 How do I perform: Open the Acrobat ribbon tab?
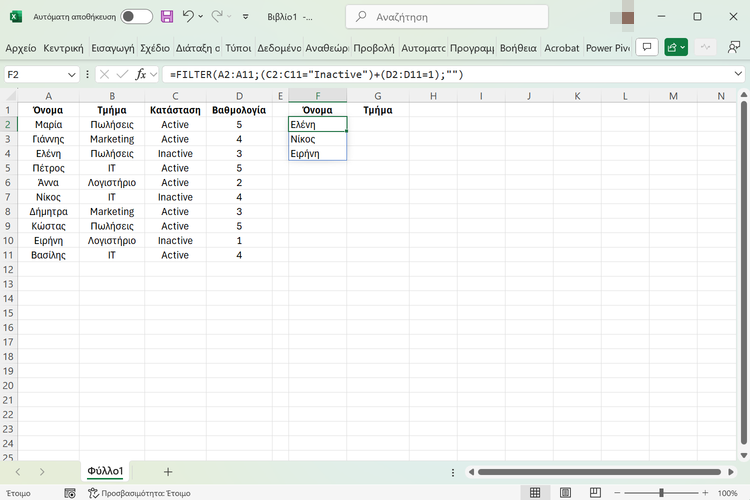pos(562,48)
